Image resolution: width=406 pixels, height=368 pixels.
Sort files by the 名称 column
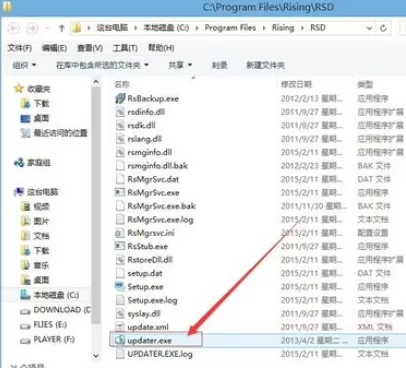tap(122, 84)
